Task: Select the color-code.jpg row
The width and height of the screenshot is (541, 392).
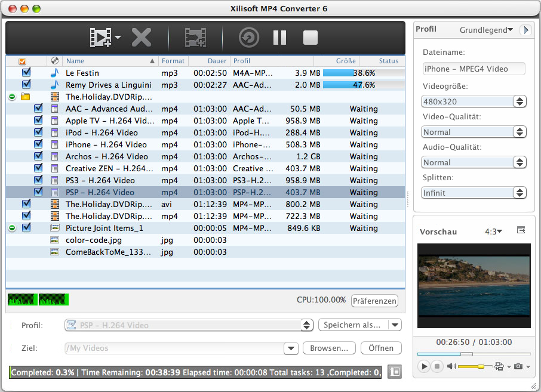Action: [205, 240]
